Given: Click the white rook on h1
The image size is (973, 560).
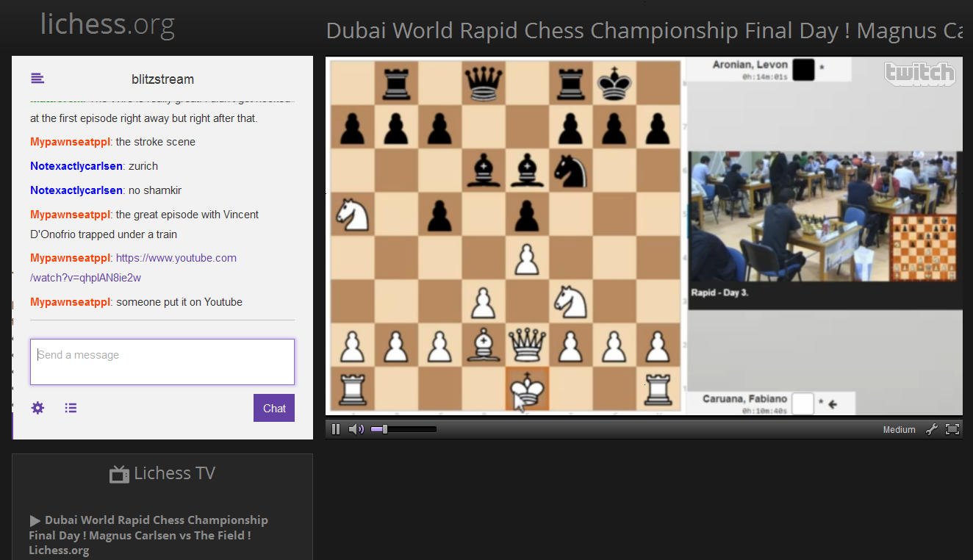Looking at the screenshot, I should [x=658, y=390].
